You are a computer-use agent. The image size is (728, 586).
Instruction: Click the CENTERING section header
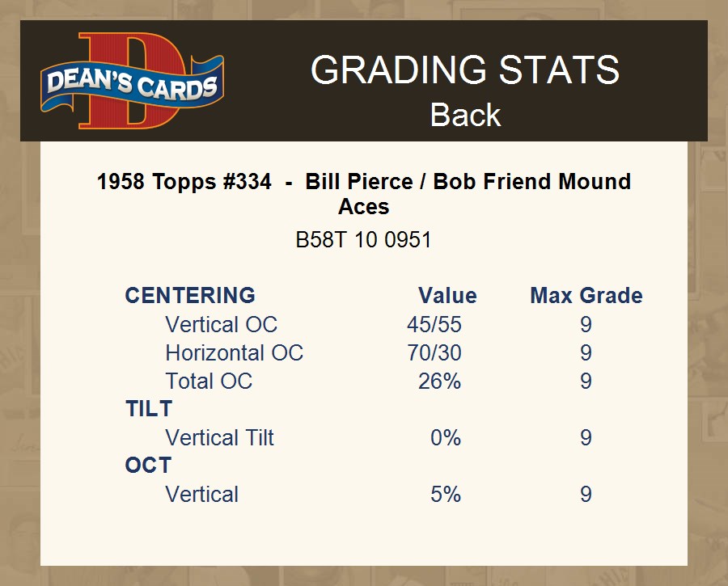click(x=190, y=296)
